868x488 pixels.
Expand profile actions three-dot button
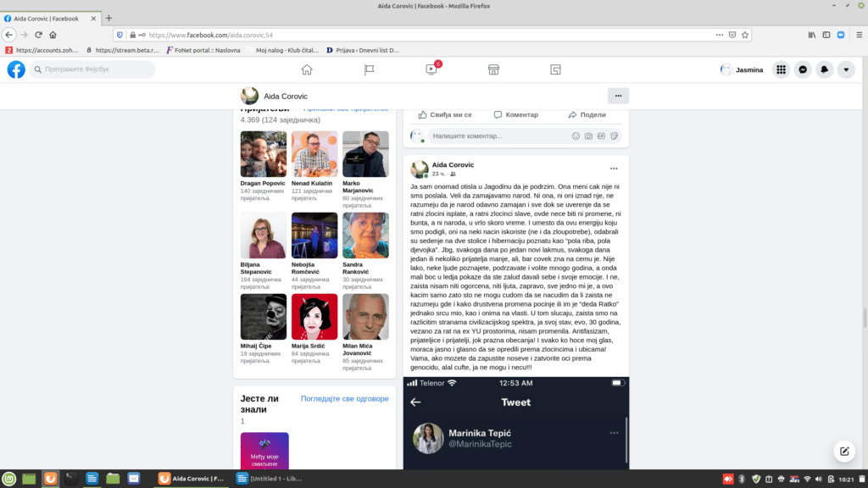click(x=618, y=96)
